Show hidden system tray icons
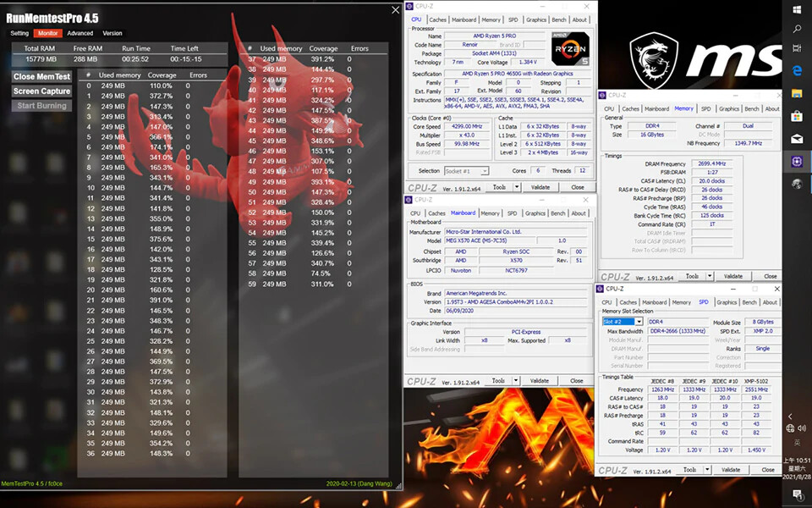Image resolution: width=812 pixels, height=508 pixels. click(x=791, y=417)
